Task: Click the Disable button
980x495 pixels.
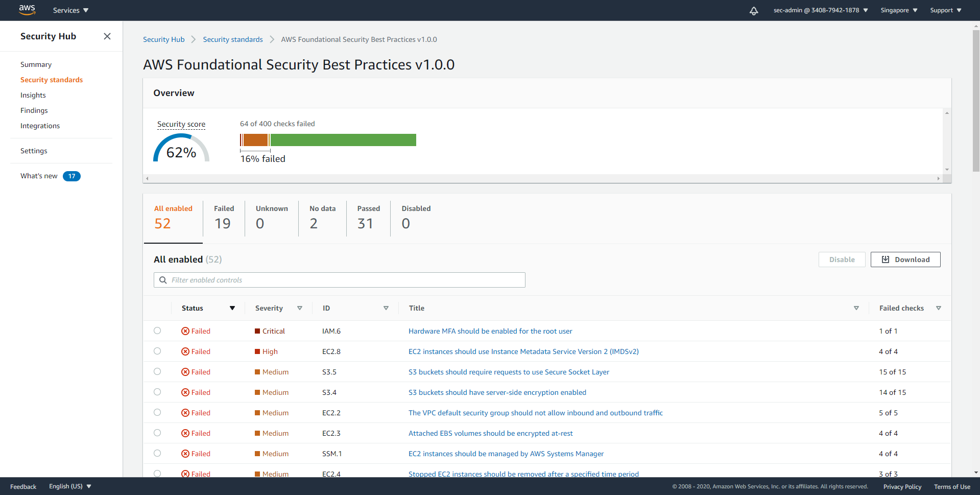Action: pos(842,260)
